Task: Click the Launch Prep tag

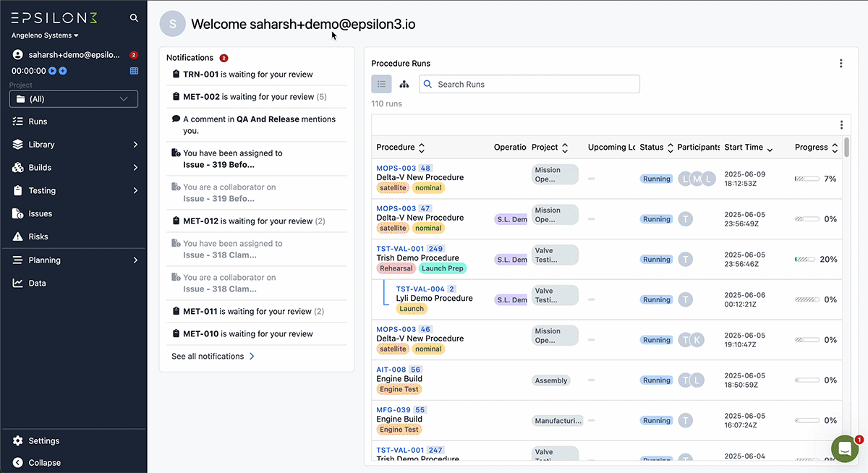Action: [x=443, y=268]
